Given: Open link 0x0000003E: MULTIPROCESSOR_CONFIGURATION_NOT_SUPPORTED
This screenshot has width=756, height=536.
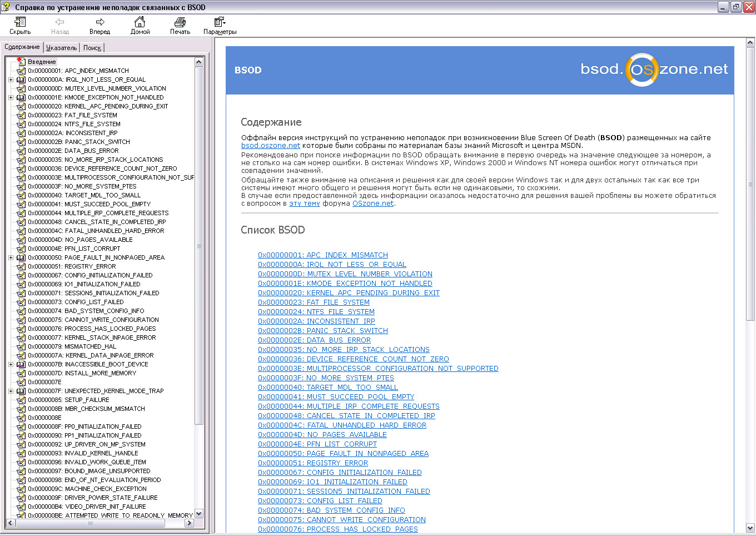Looking at the screenshot, I should 378,369.
